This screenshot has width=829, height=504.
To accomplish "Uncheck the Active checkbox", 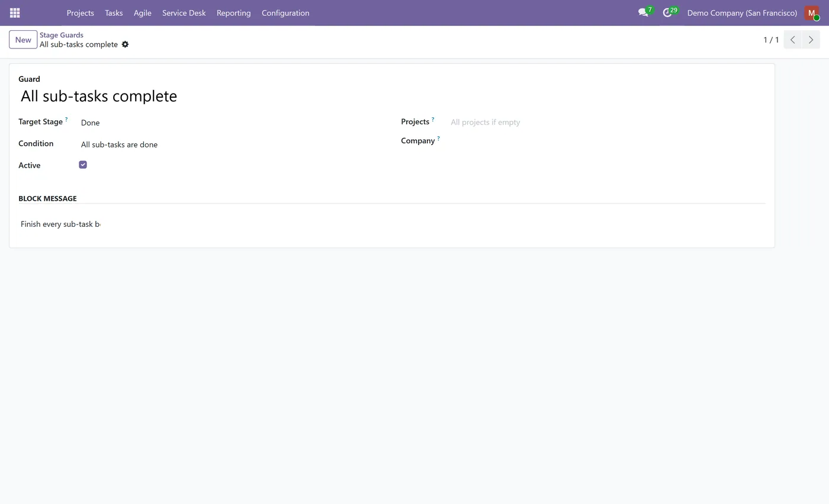I will pos(83,165).
